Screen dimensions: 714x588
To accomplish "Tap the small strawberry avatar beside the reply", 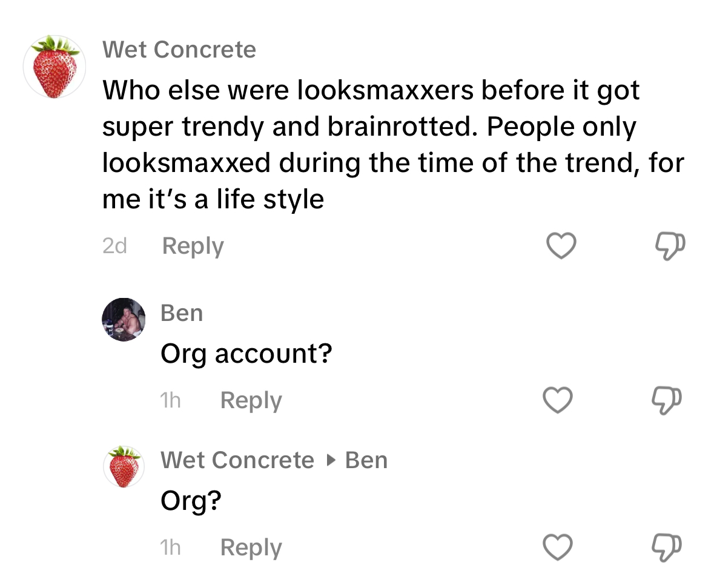I will (124, 467).
